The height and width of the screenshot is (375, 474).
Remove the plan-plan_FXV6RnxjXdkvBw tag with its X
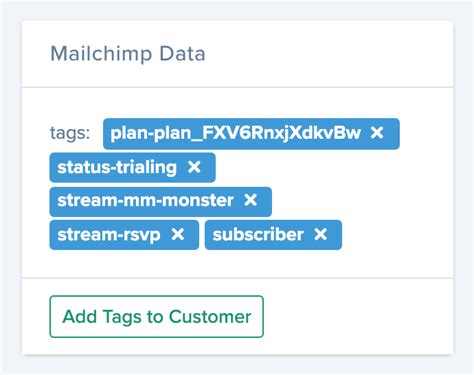tap(377, 133)
